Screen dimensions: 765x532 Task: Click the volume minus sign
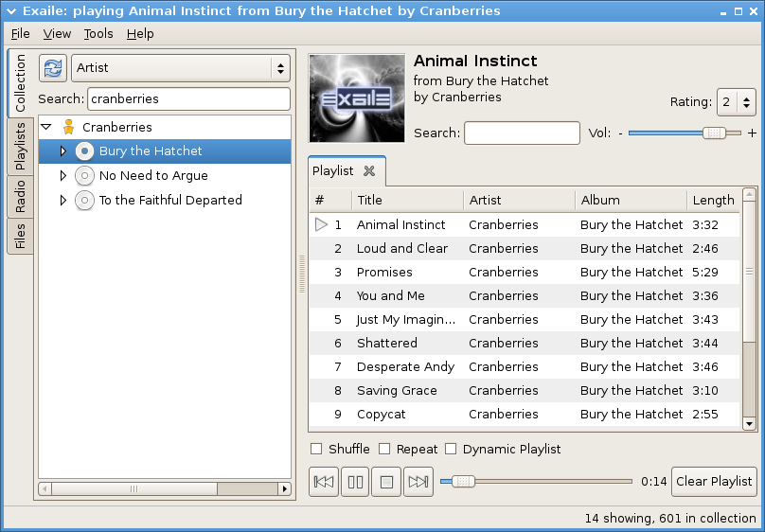[x=620, y=133]
